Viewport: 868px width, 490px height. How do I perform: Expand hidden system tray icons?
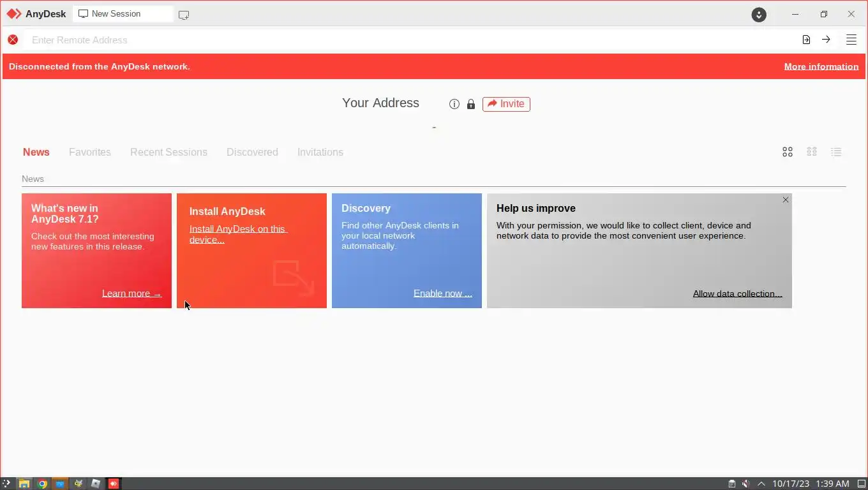761,484
